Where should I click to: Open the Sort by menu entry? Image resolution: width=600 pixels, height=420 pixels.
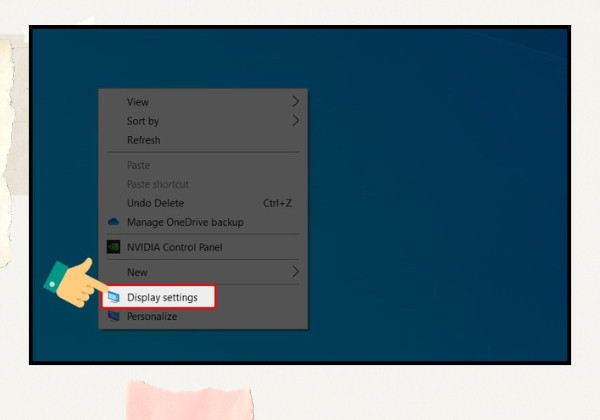tap(203, 121)
